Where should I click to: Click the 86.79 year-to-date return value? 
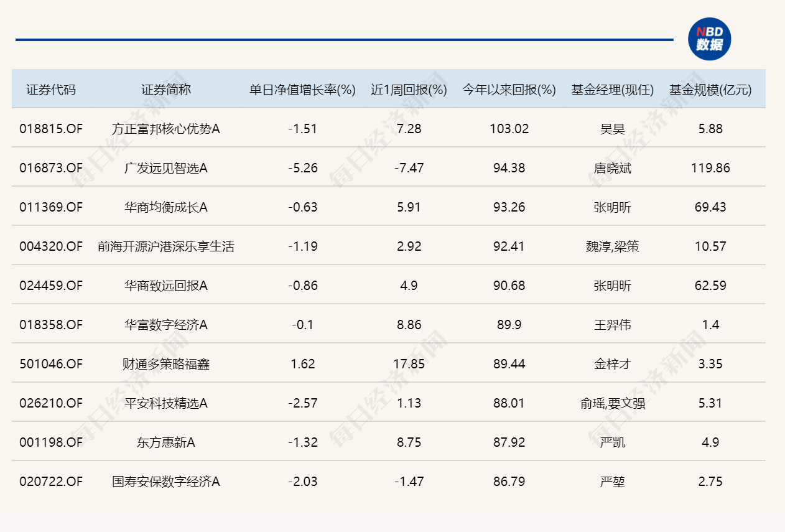coord(509,482)
